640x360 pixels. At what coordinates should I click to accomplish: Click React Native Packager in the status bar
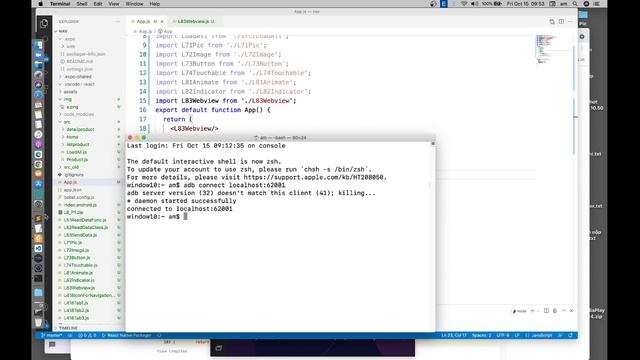coord(127,336)
